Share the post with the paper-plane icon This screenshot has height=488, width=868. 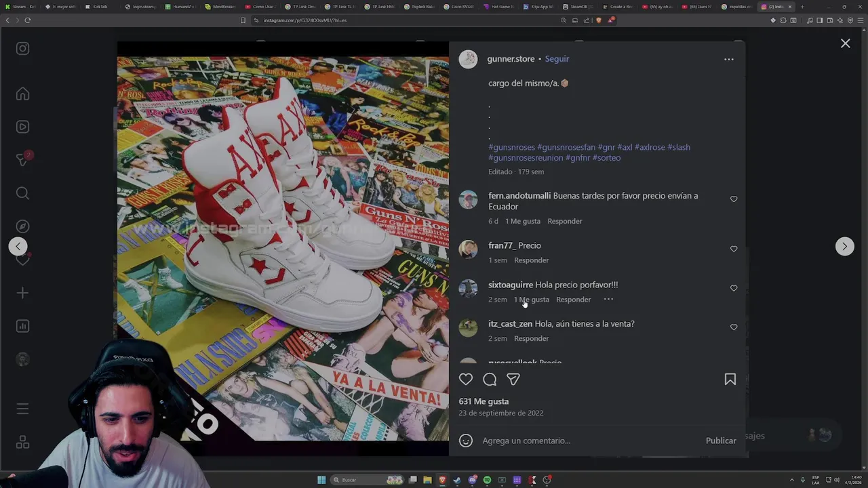(513, 380)
